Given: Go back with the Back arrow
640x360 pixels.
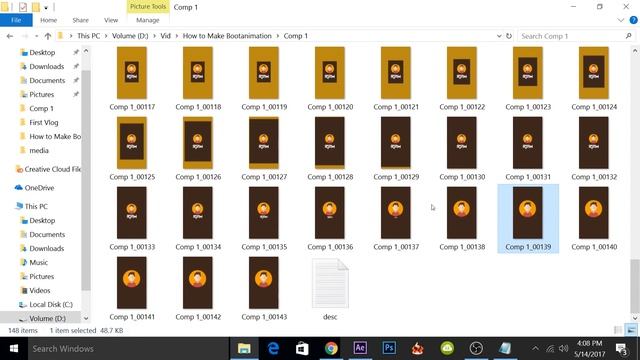Looking at the screenshot, I should [x=10, y=36].
